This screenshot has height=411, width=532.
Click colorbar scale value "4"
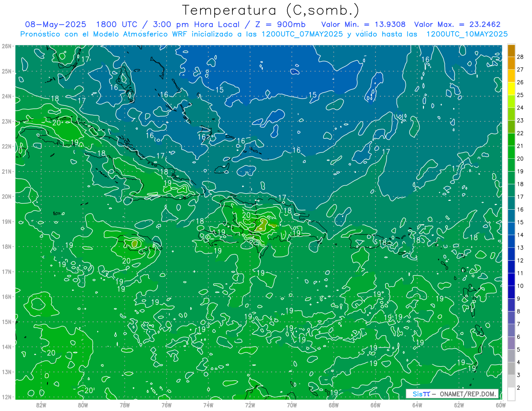click(519, 362)
